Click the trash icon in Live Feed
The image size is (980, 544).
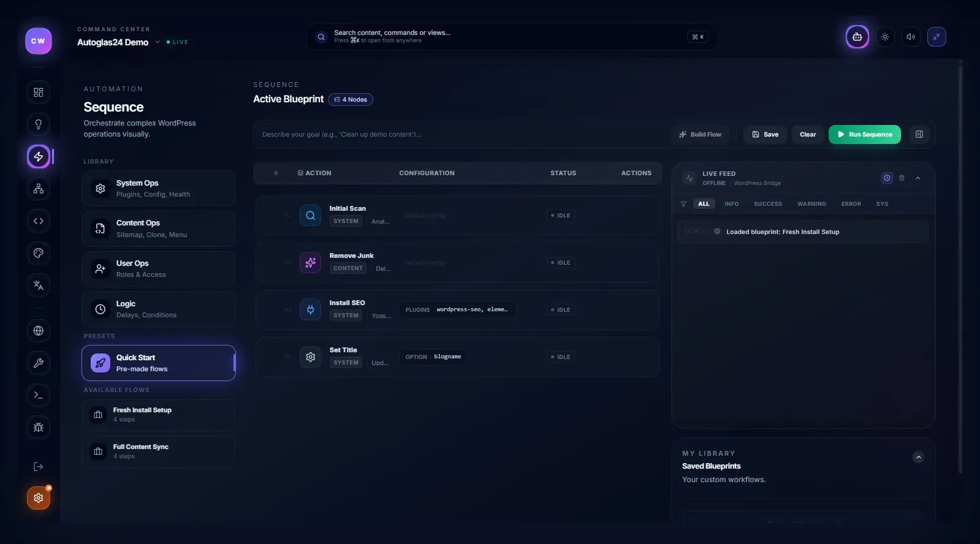pos(902,178)
